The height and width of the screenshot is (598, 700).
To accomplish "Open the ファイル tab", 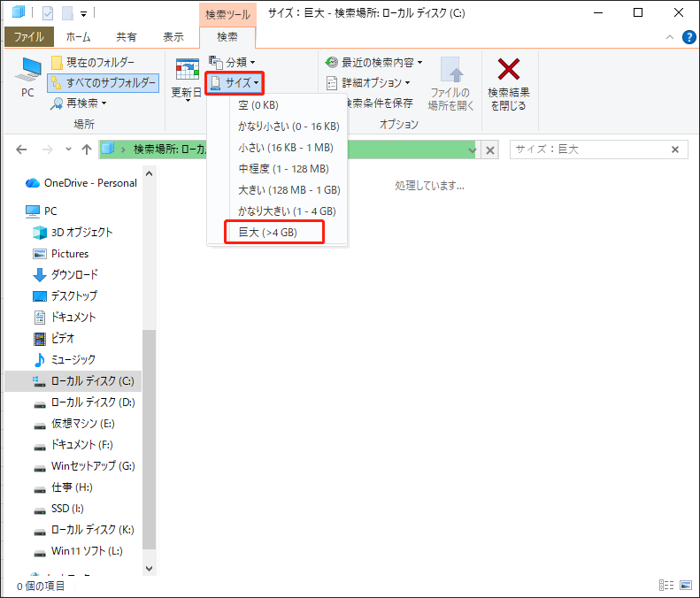I will click(x=29, y=36).
